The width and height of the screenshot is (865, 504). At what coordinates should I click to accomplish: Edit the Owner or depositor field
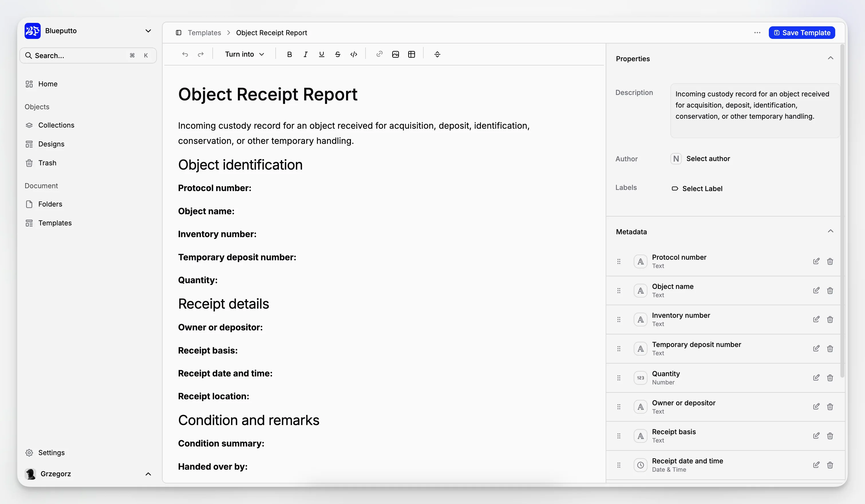816,406
